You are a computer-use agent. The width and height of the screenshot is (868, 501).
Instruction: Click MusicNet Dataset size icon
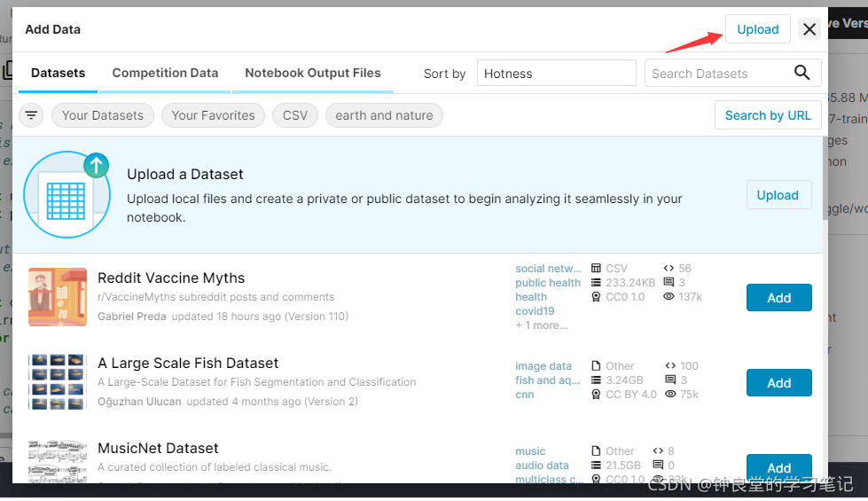tap(596, 466)
